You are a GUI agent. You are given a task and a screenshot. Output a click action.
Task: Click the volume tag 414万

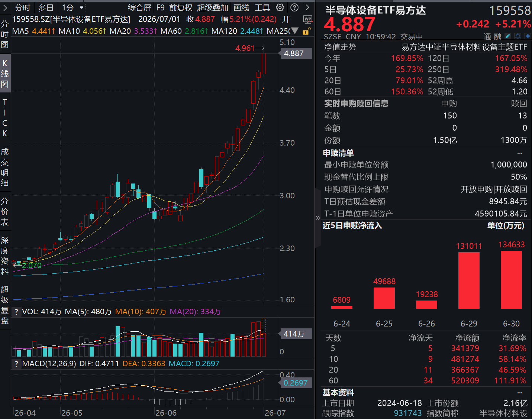[x=295, y=334]
